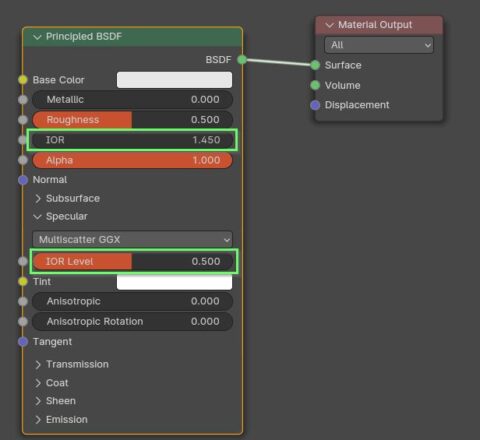Click the Base Color input socket

coord(23,80)
